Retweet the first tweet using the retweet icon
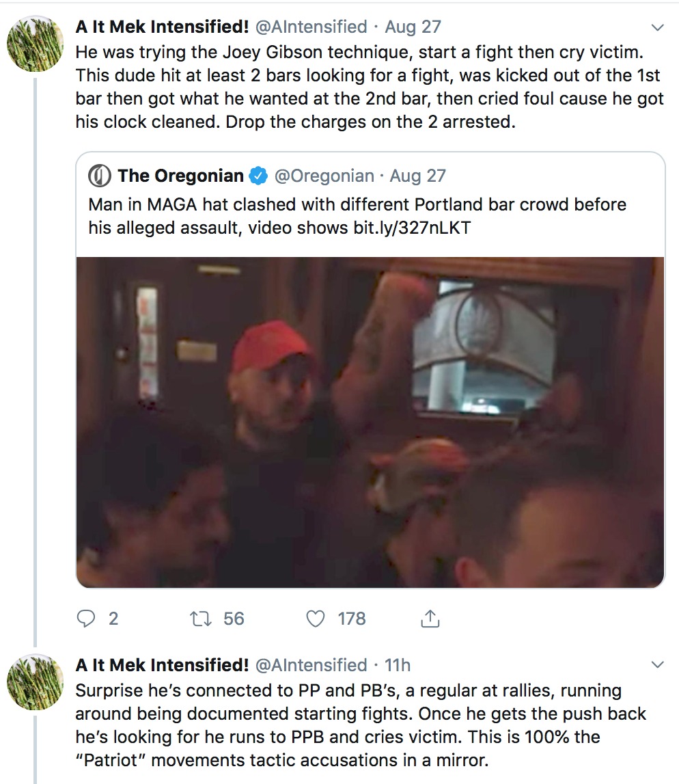This screenshot has width=679, height=784. (x=201, y=619)
